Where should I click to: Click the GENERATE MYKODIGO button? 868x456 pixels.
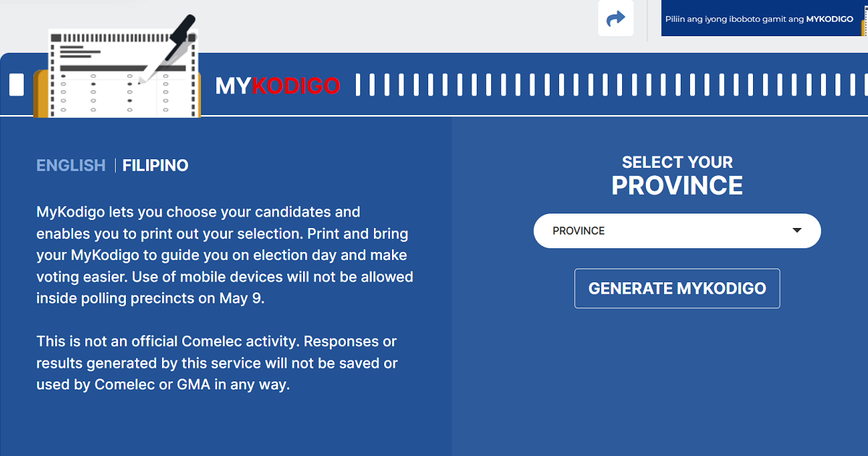click(677, 288)
